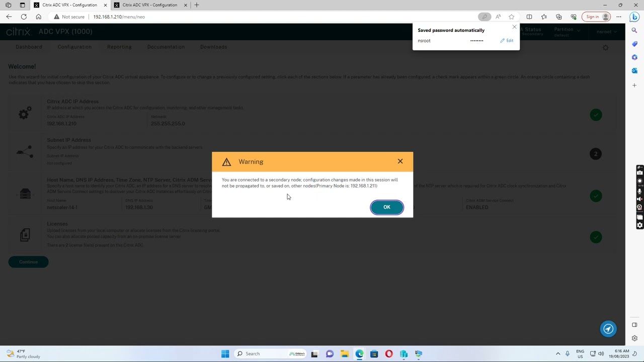Open the clock and date flyout
The image size is (644, 362).
pos(618,353)
